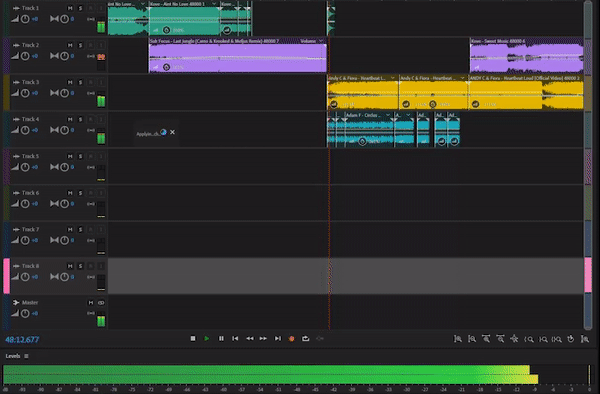Viewport: 600px width, 394px height.
Task: Click Zoom In Time icon
Action: (486, 339)
